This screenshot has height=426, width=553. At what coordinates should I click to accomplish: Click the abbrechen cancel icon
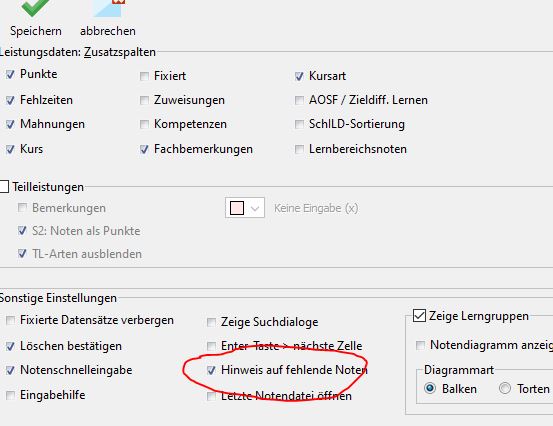click(109, 8)
